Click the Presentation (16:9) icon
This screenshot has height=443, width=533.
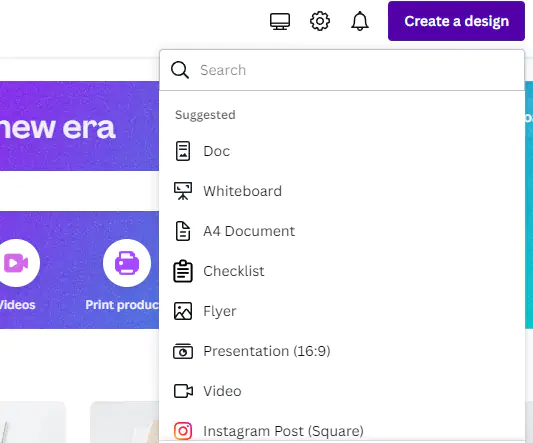[x=183, y=351]
